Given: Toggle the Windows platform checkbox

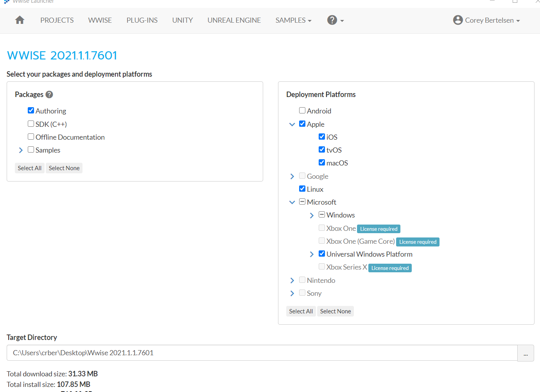Looking at the screenshot, I should coord(322,214).
